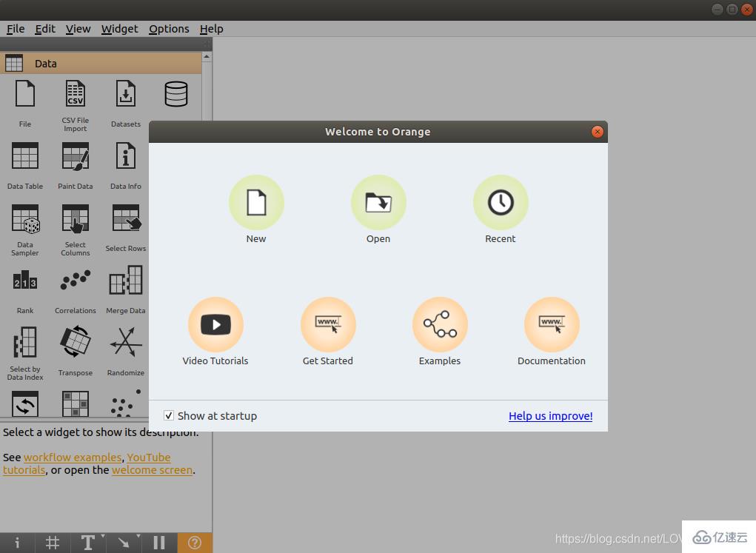
Task: Follow the YouTube tutorials link
Action: coord(149,457)
